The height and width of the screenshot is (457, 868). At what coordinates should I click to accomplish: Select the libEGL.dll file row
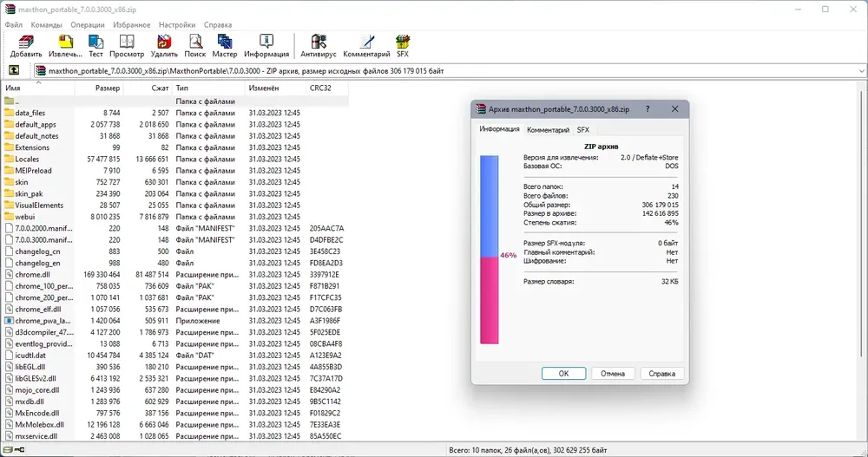pos(176,367)
